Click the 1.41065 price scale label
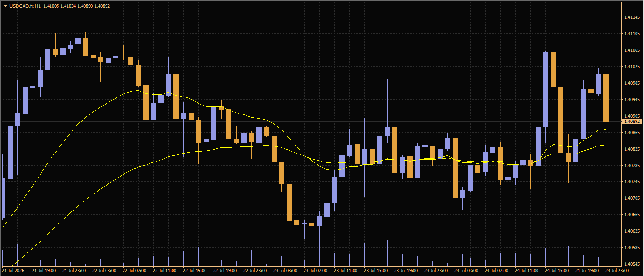This screenshot has width=644, height=276. pyautogui.click(x=632, y=50)
